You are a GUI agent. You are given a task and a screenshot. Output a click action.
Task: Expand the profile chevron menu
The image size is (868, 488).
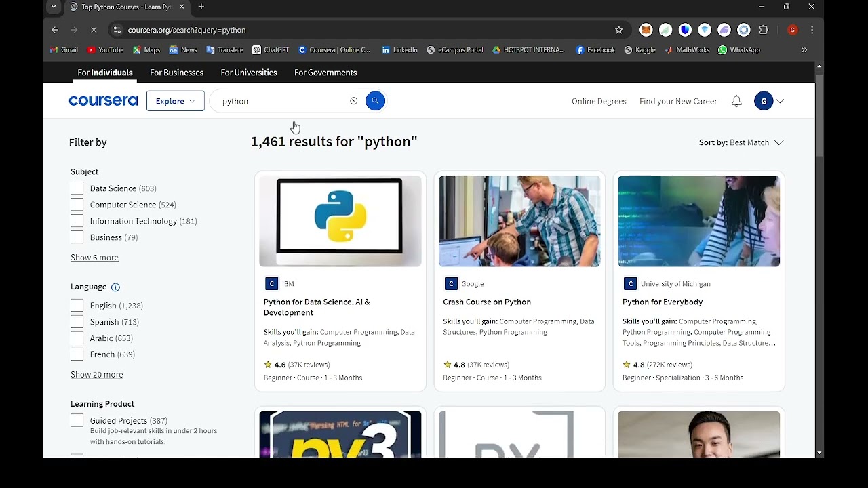780,101
